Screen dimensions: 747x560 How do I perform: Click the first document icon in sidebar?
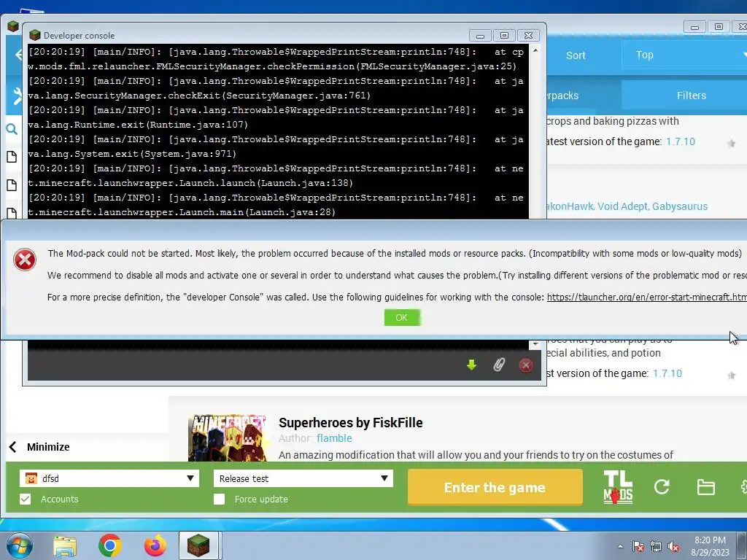click(x=12, y=157)
